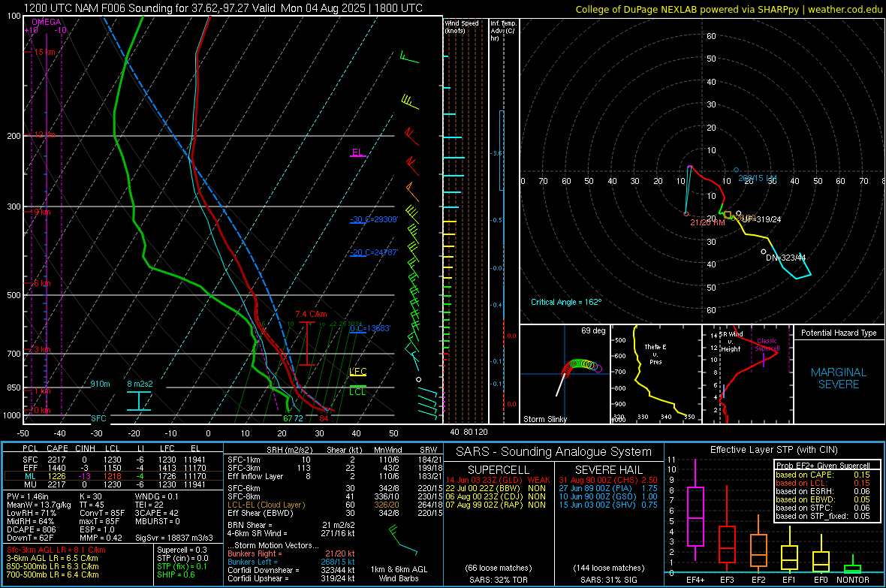Click the "Potential Hazard Type" heading
Viewport: 886px width, 588px height.
(839, 333)
